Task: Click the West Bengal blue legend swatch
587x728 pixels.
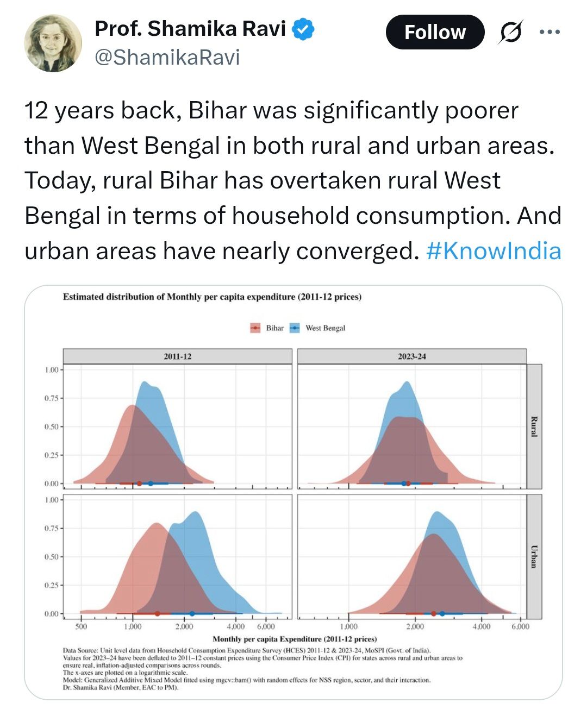Action: click(x=295, y=328)
